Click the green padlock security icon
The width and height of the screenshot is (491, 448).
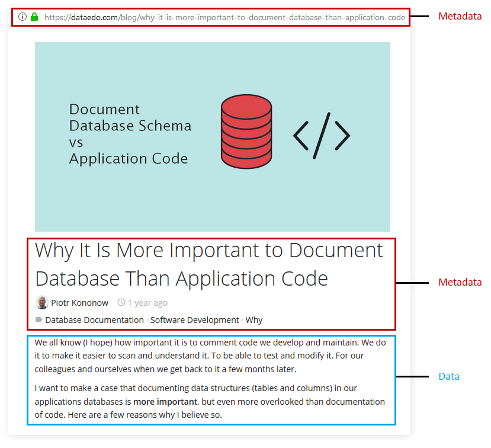pos(34,17)
